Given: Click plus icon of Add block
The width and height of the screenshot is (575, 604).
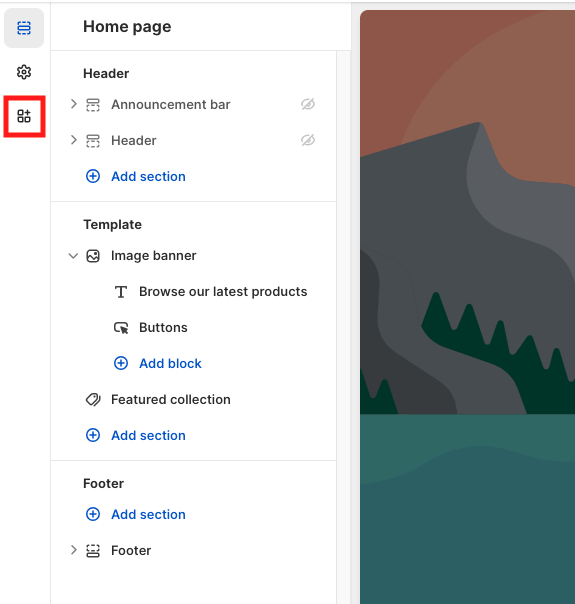Looking at the screenshot, I should (x=121, y=363).
